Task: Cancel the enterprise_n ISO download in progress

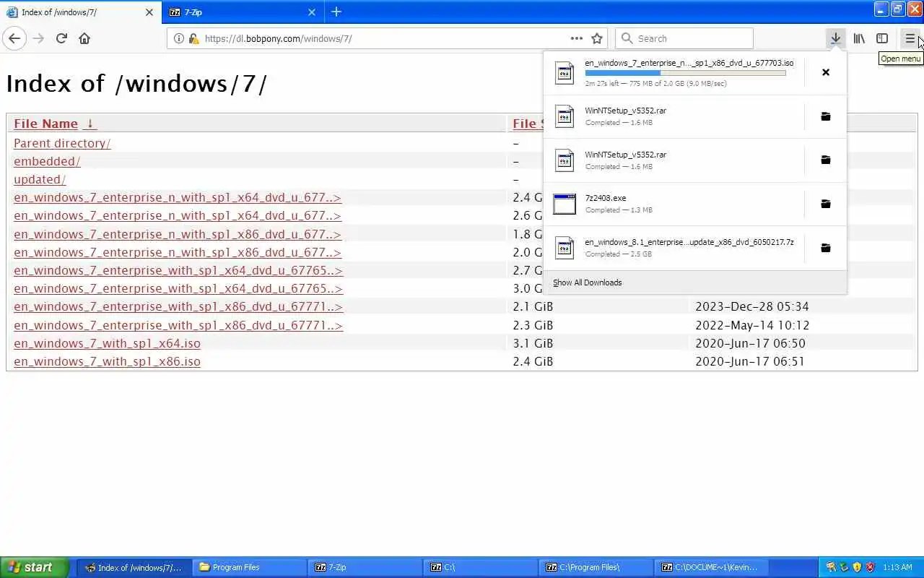Action: coord(826,72)
